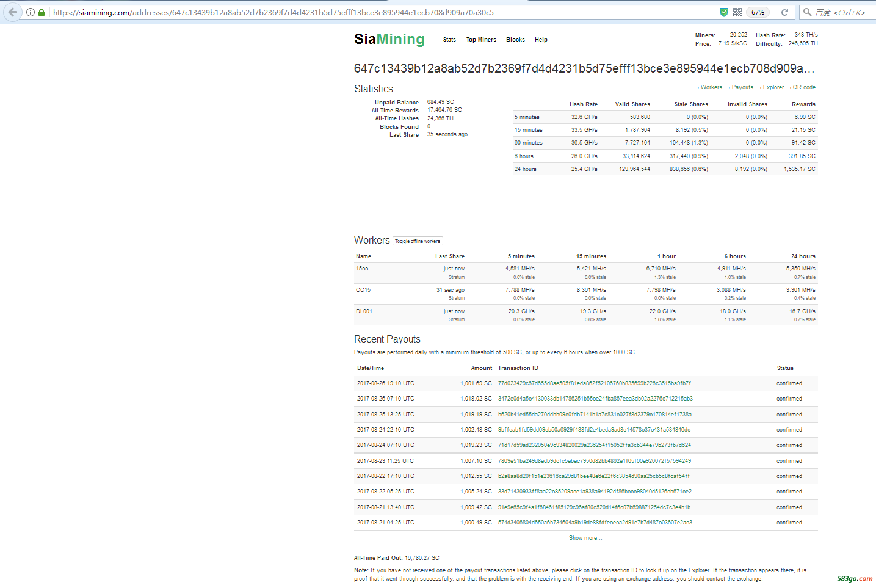Toggle offline workers button
This screenshot has height=588, width=876.
pos(418,241)
